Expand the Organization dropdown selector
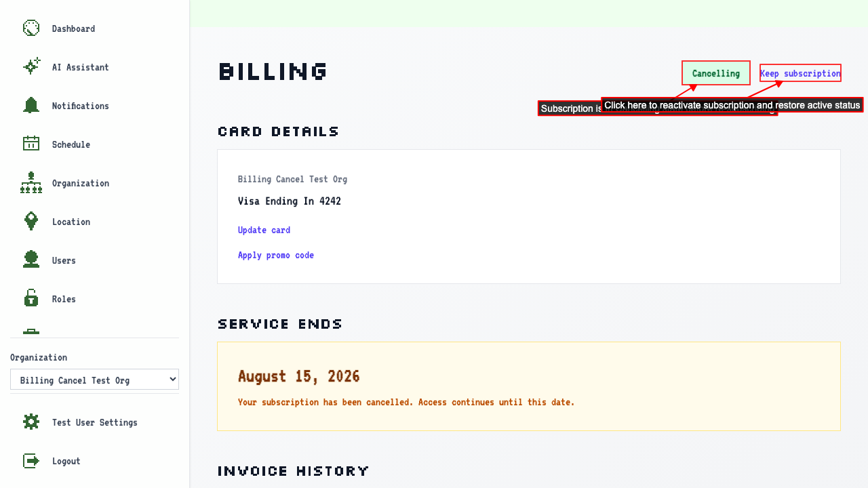The width and height of the screenshot is (868, 488). (94, 380)
